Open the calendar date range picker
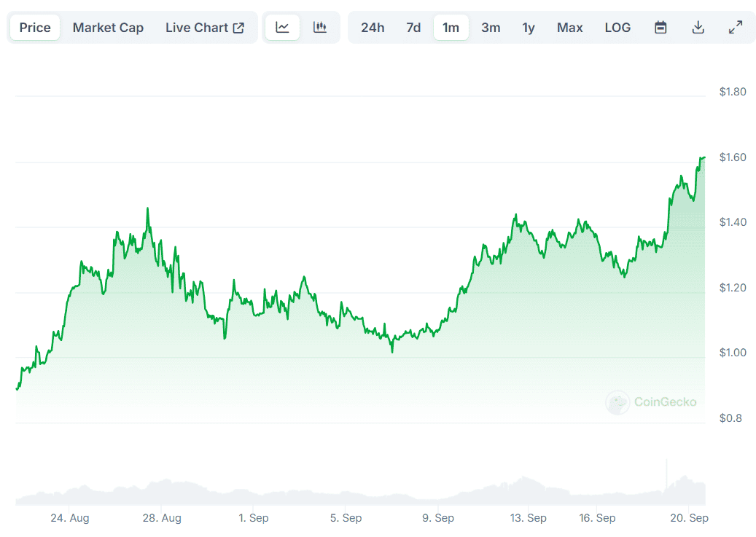 (x=660, y=28)
